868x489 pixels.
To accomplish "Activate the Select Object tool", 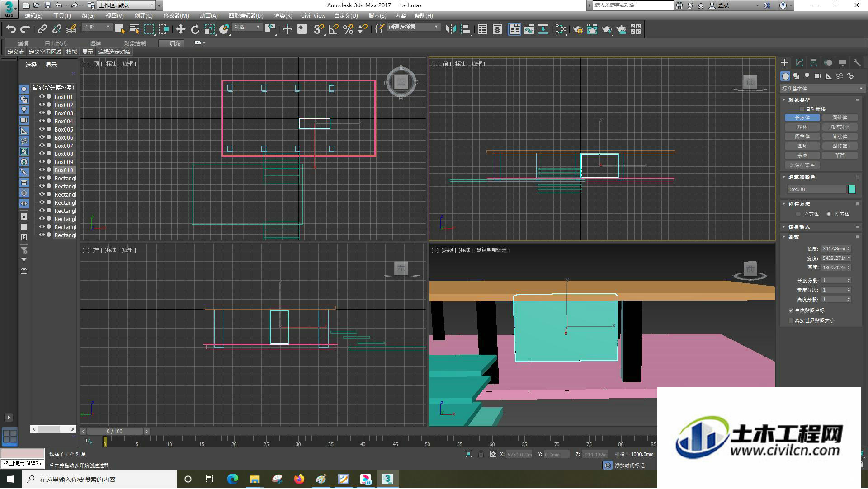I will [120, 29].
